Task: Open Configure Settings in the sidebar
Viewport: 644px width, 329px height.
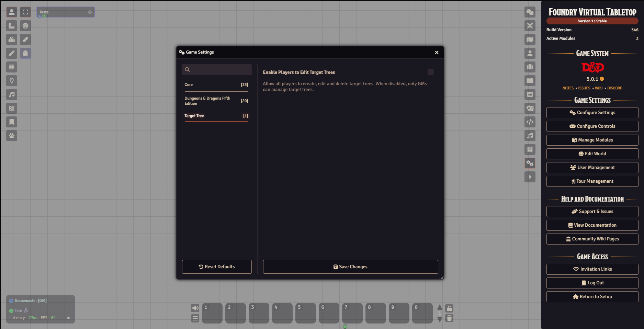Action: click(592, 113)
